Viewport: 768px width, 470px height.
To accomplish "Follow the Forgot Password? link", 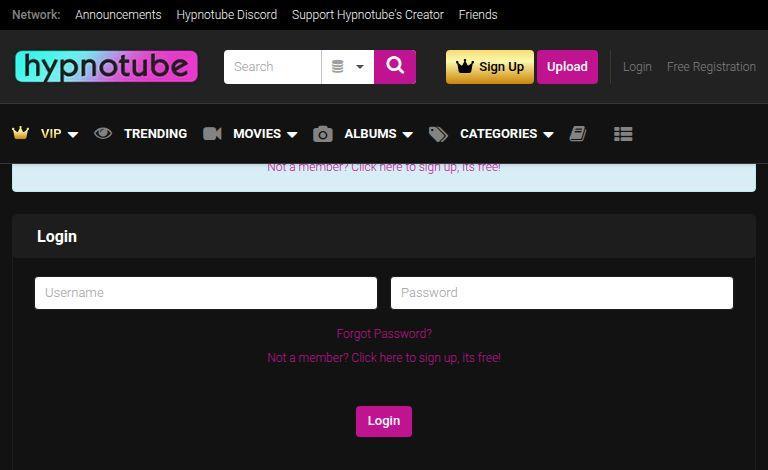I will click(384, 334).
